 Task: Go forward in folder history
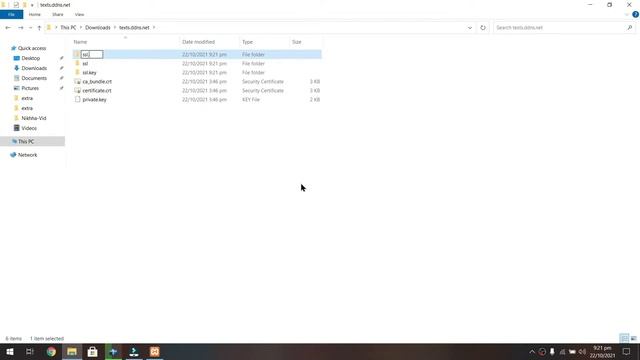click(20, 28)
